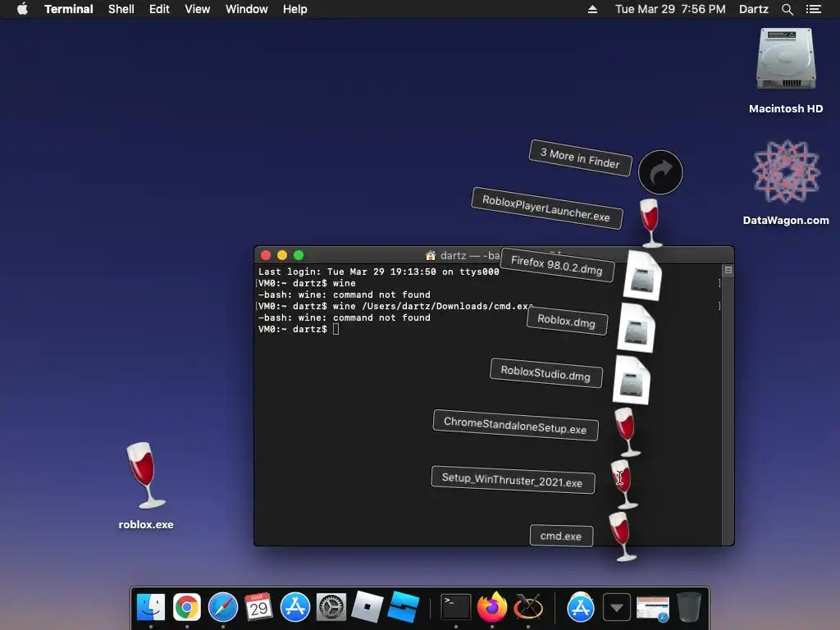This screenshot has height=630, width=840.
Task: Collapse the Downloads stack arrow in Dock
Action: coord(617,608)
